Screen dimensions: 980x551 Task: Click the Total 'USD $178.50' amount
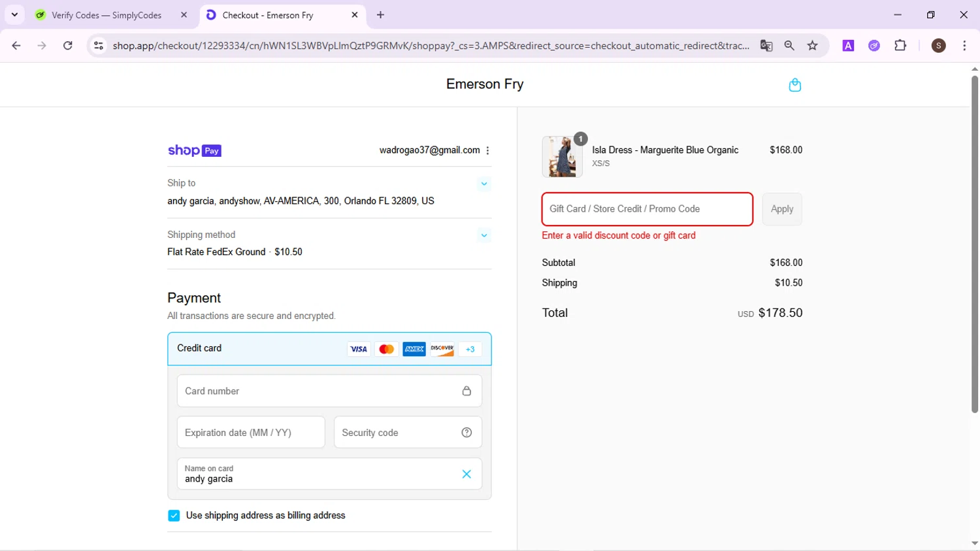point(770,313)
